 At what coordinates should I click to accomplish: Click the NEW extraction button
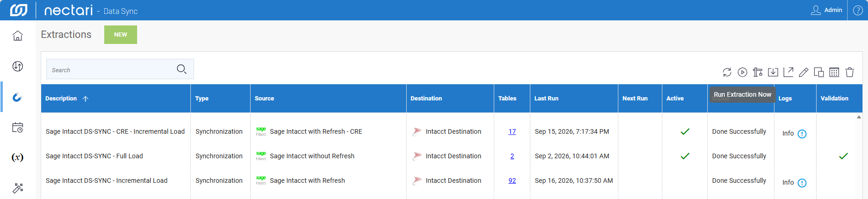click(x=120, y=35)
